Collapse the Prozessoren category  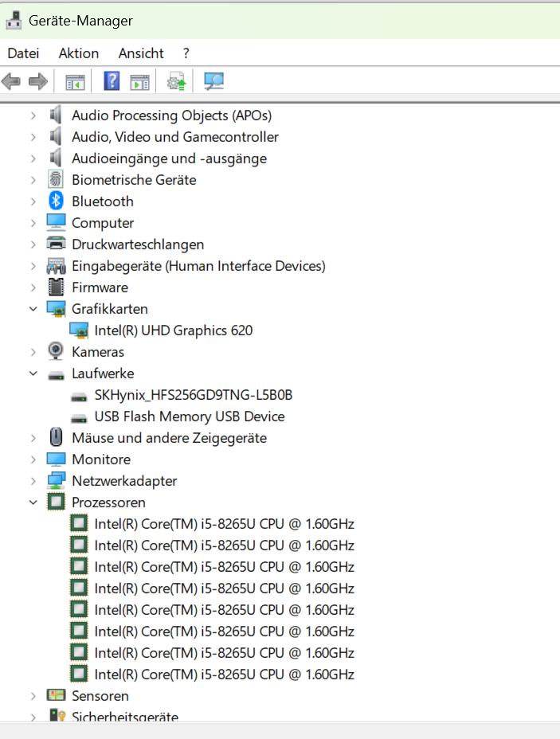pos(33,502)
